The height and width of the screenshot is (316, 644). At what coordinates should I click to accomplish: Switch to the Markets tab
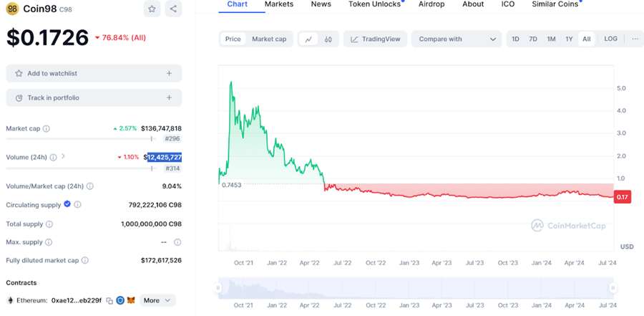click(279, 4)
